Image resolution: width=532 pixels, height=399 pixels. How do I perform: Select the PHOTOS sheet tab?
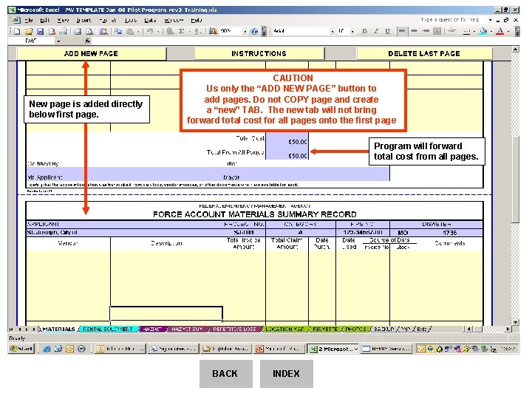tap(355, 329)
